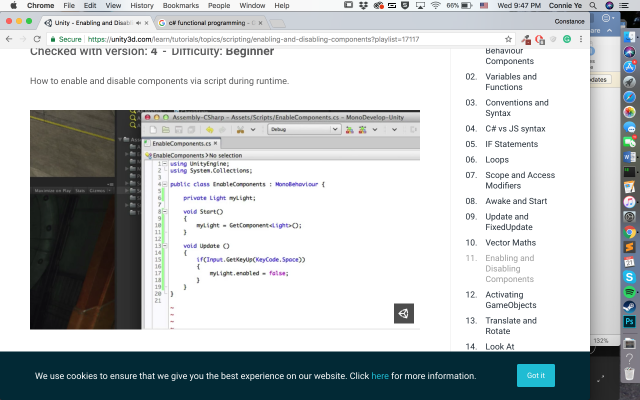Go to lesson 04 C# vs JS syntax
Viewport: 640px width, 400px height.
[x=515, y=129]
